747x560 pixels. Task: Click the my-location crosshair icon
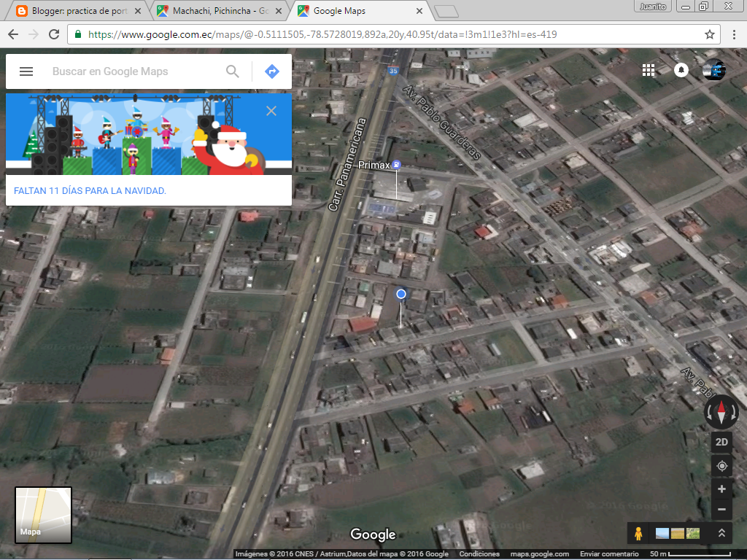click(721, 465)
